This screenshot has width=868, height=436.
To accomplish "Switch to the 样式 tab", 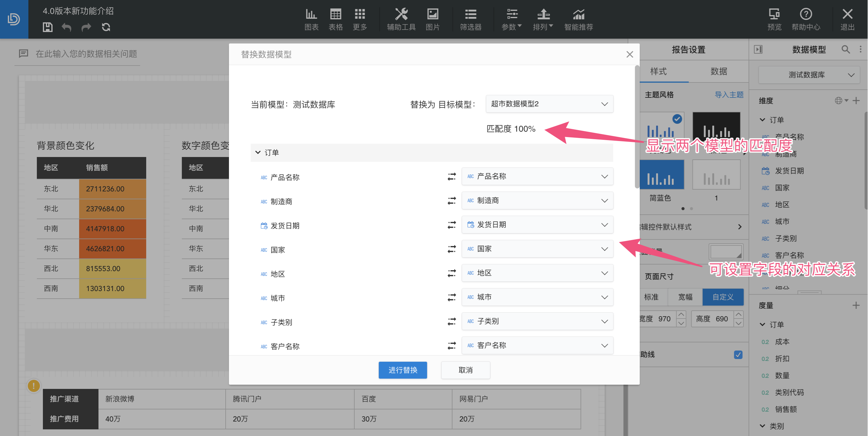I will pos(658,72).
